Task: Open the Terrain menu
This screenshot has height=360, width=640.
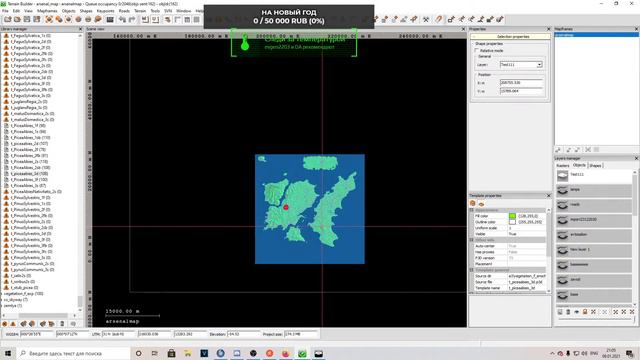Action: click(x=140, y=11)
